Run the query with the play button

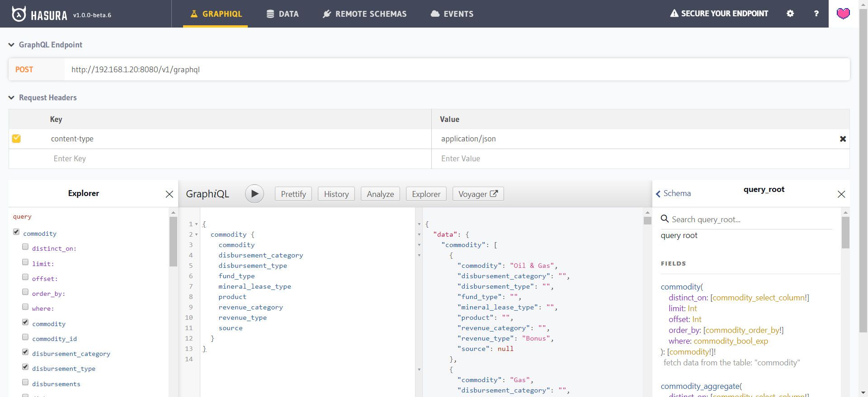255,194
